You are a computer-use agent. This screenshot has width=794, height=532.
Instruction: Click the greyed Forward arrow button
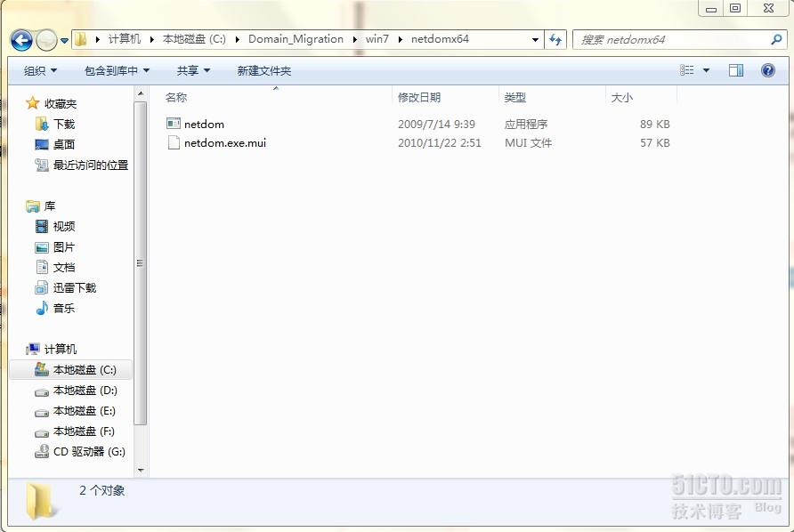point(46,40)
